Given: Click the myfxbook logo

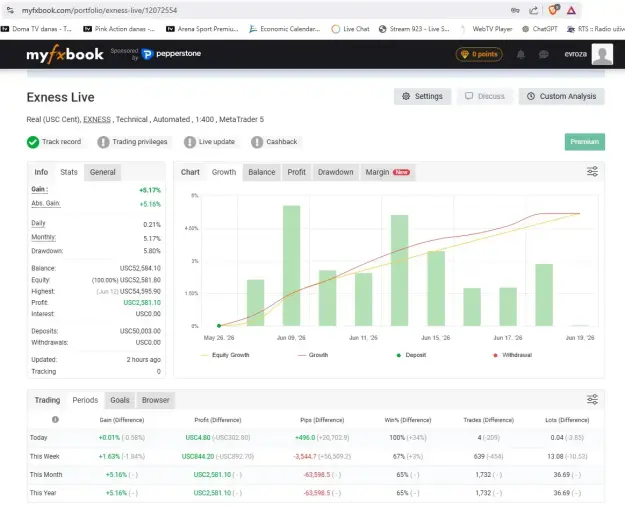Looking at the screenshot, I should tap(65, 54).
